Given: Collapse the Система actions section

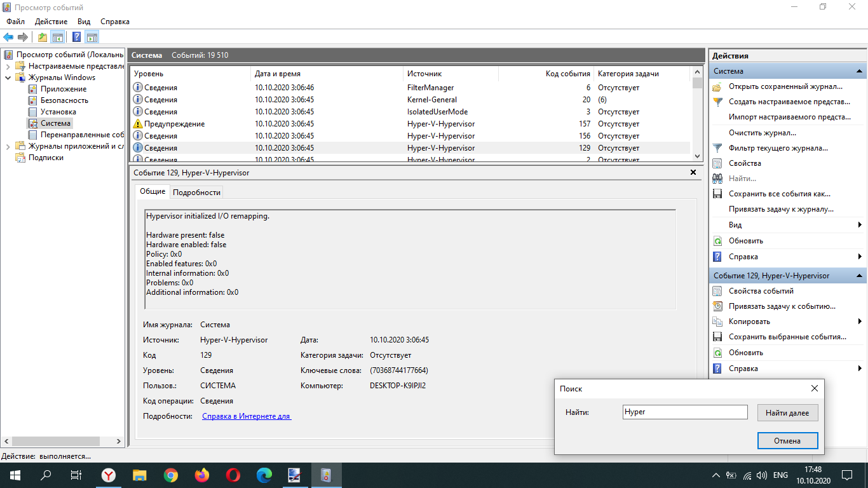Looking at the screenshot, I should [x=860, y=71].
